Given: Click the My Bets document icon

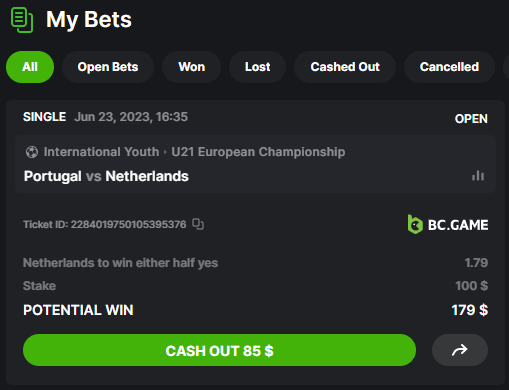Looking at the screenshot, I should coord(22,20).
